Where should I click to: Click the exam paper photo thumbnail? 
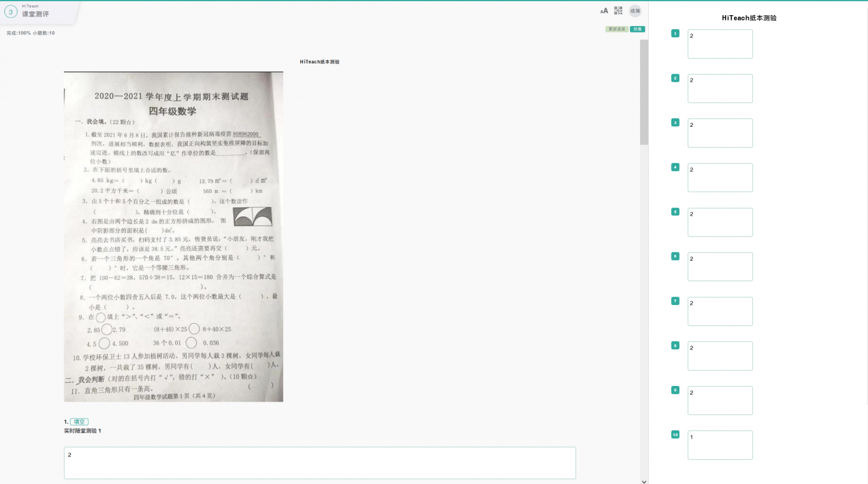[174, 237]
